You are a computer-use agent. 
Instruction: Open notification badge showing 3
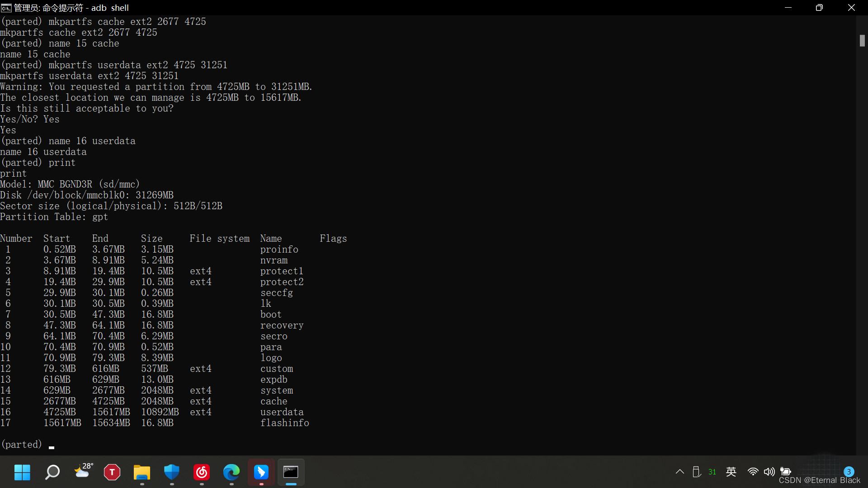tap(849, 471)
